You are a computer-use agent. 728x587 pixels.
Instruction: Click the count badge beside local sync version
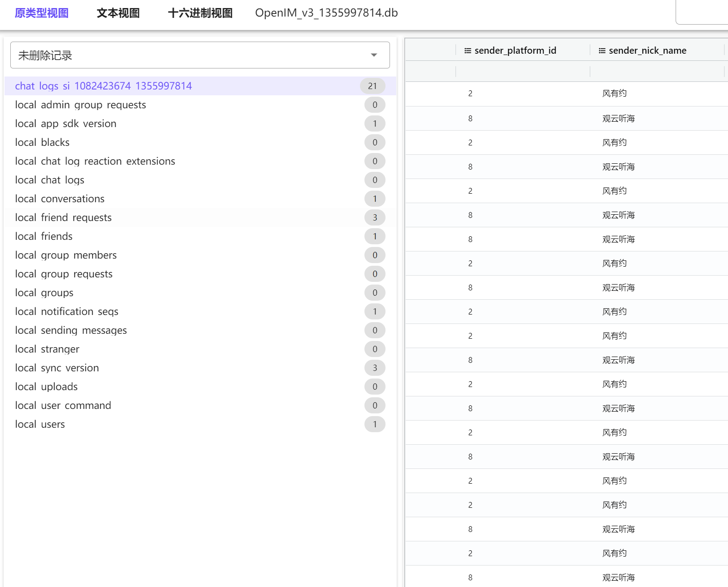tap(375, 368)
